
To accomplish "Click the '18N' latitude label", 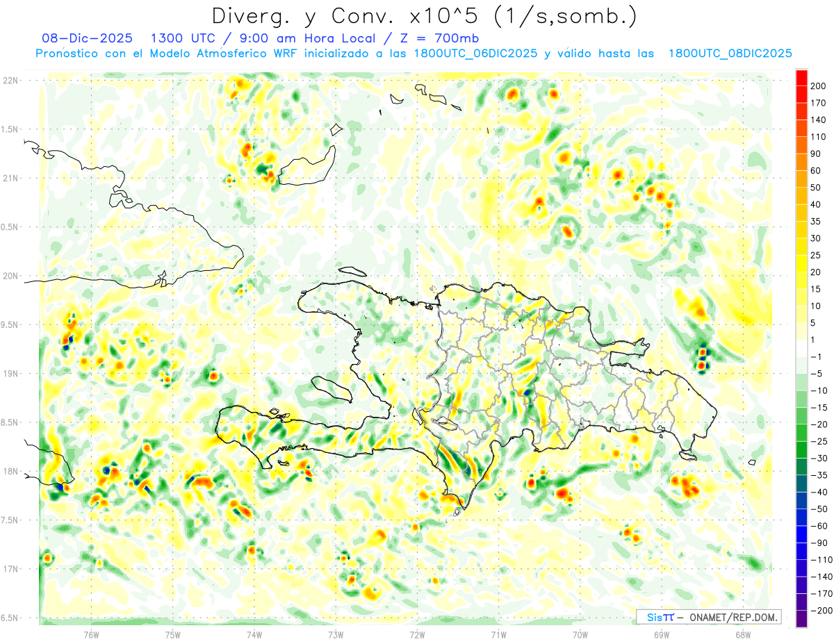I will pyautogui.click(x=10, y=472).
